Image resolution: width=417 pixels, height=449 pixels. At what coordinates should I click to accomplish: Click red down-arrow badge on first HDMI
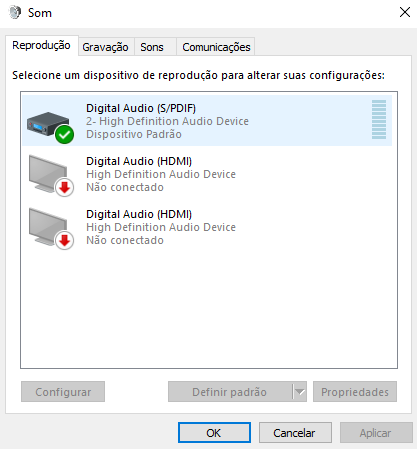tap(64, 188)
